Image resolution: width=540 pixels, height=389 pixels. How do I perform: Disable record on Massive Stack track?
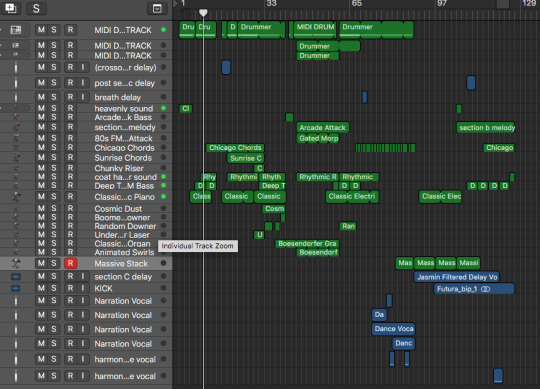[70, 263]
